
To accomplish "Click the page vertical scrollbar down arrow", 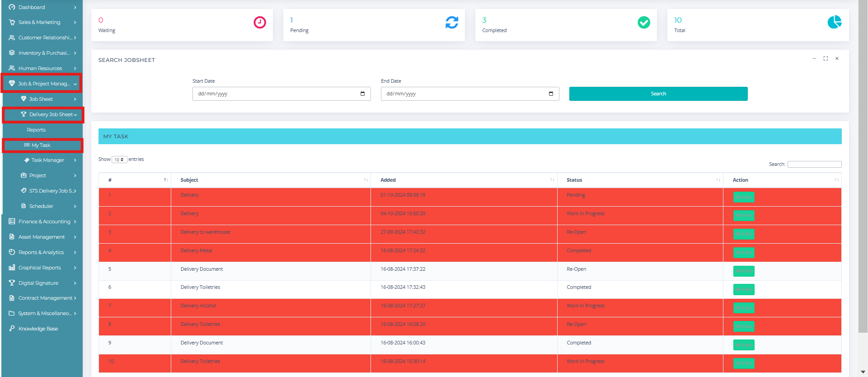I will pos(863,372).
